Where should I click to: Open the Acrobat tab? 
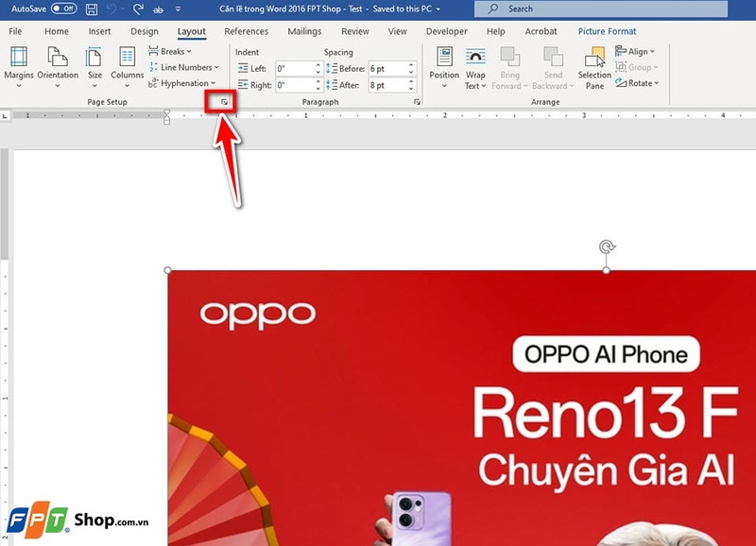(541, 31)
